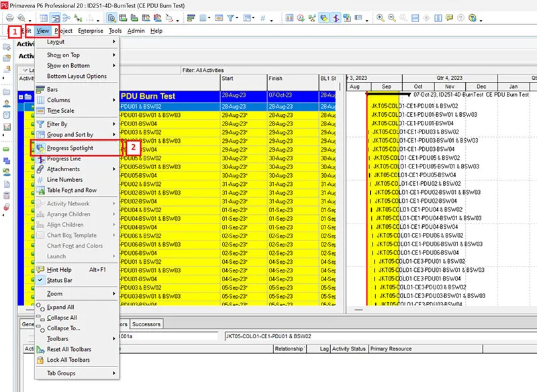The height and width of the screenshot is (392, 537).
Task: Enable Line Numbers in the View menu
Action: [x=64, y=180]
